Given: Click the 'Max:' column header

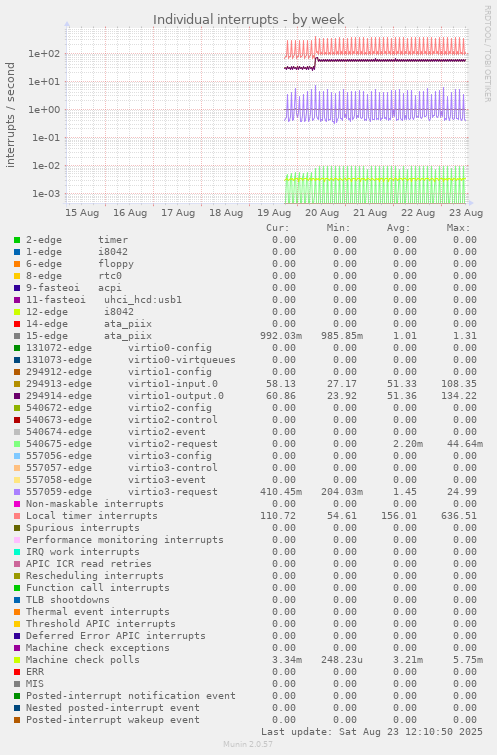Looking at the screenshot, I should 458,228.
